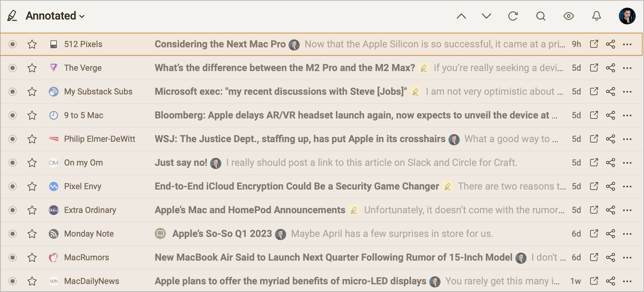Select The Verge feed name
Viewport: 644px width, 292px height.
pyautogui.click(x=83, y=68)
